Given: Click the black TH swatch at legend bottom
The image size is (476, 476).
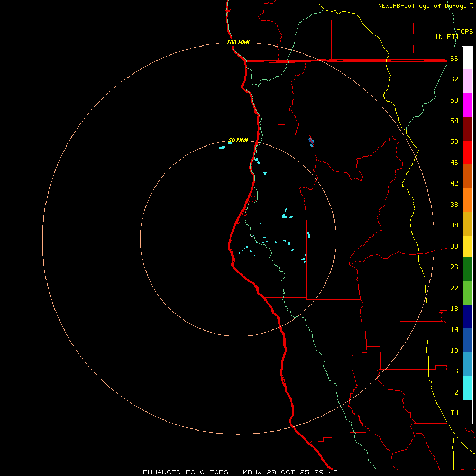Looking at the screenshot, I should click(467, 411).
